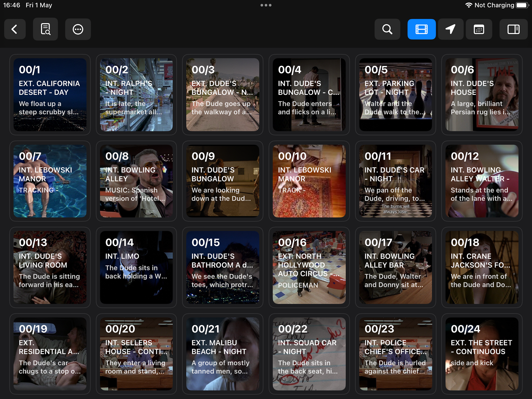Image resolution: width=532 pixels, height=399 pixels.
Task: Tap the magnifying glass search button
Action: pos(387,29)
